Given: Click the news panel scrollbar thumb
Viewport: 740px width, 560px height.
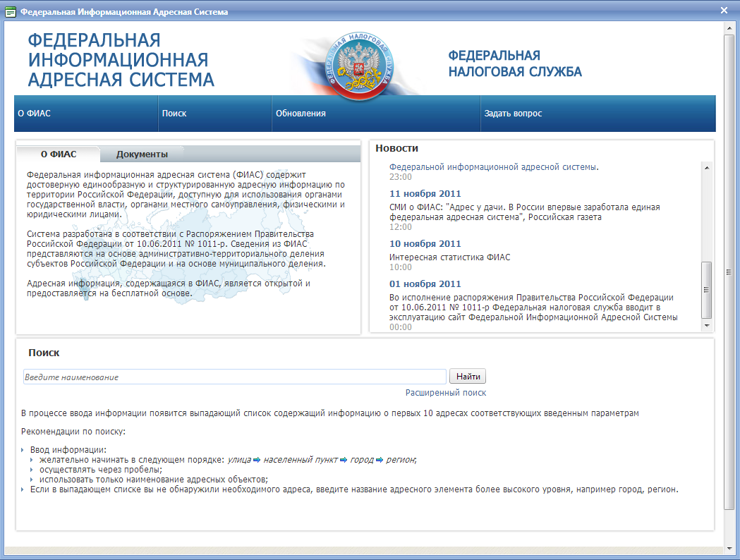Looking at the screenshot, I should coord(707,290).
